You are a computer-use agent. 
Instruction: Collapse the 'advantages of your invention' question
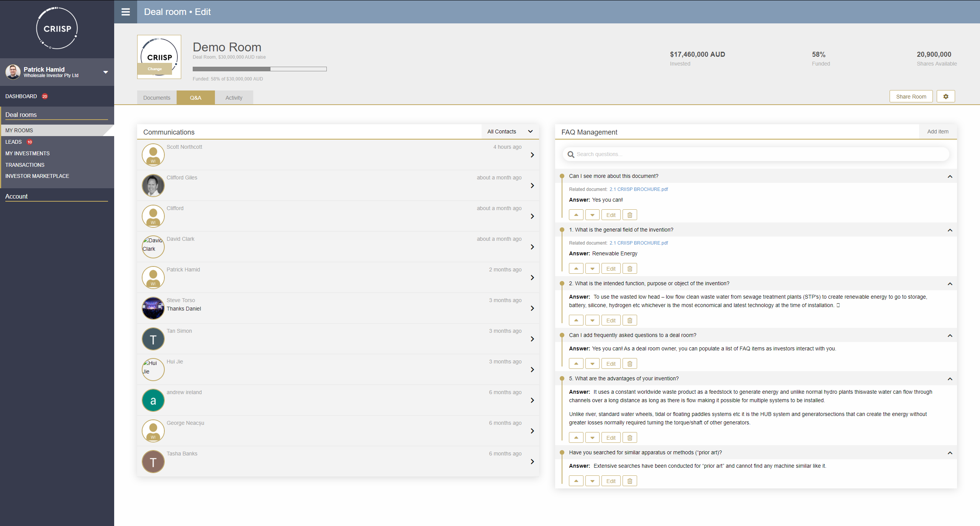tap(950, 379)
